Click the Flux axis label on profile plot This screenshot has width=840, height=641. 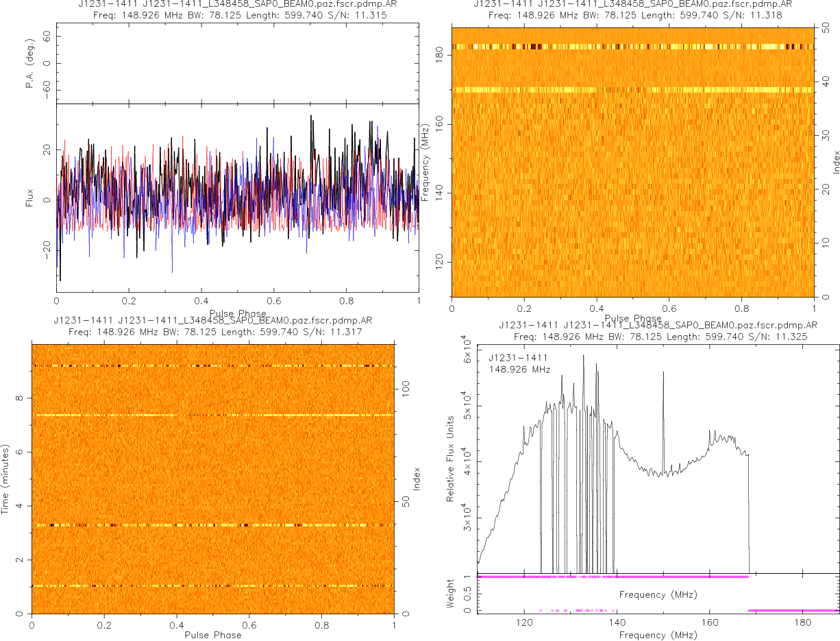click(x=29, y=199)
